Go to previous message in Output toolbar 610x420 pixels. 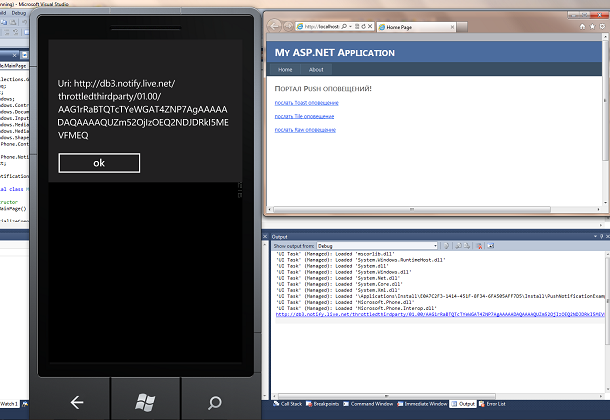coord(458,246)
